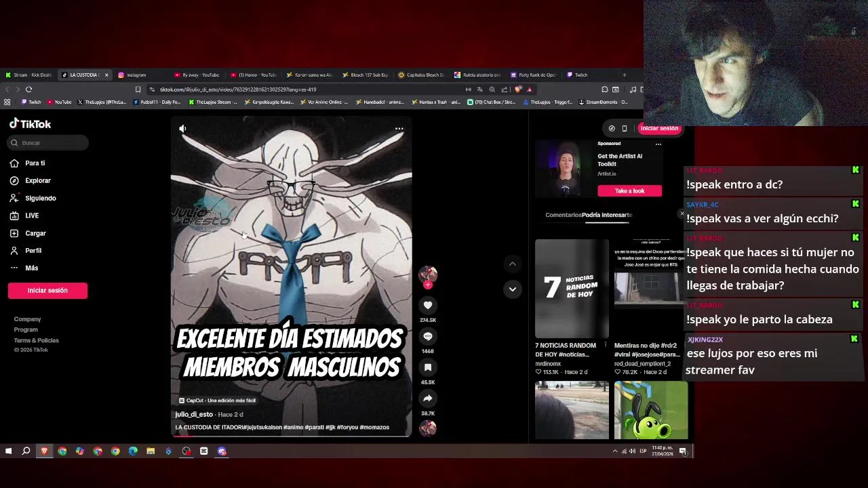Switch to the Fly away - YouTube tab
The height and width of the screenshot is (488, 868).
coord(197,75)
